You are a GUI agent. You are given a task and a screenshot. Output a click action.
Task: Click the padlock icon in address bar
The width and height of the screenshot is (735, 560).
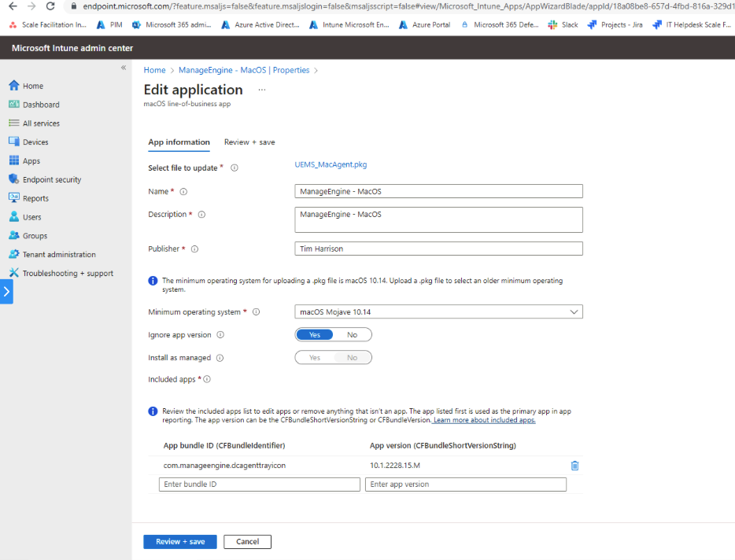tap(74, 6)
